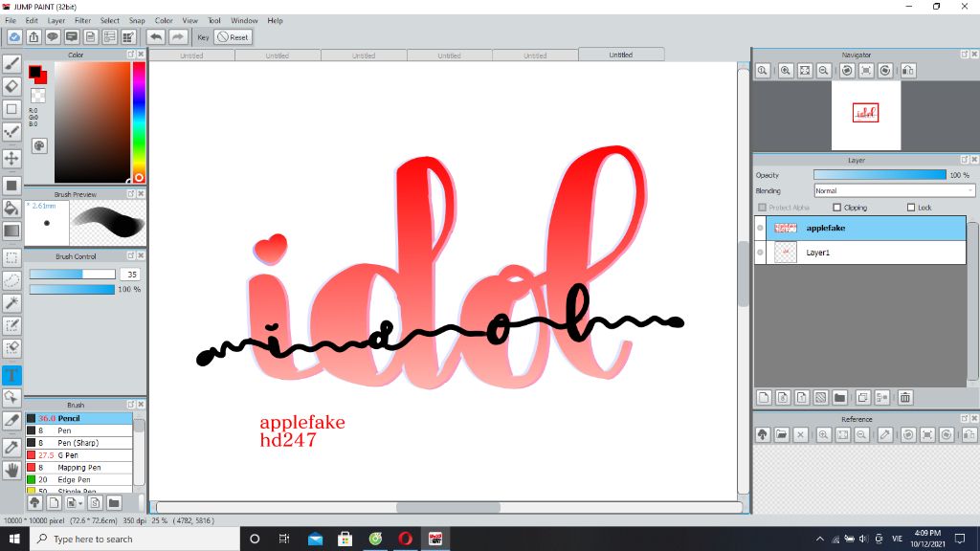
Task: Open the color palette icon in Color panel
Action: [38, 145]
